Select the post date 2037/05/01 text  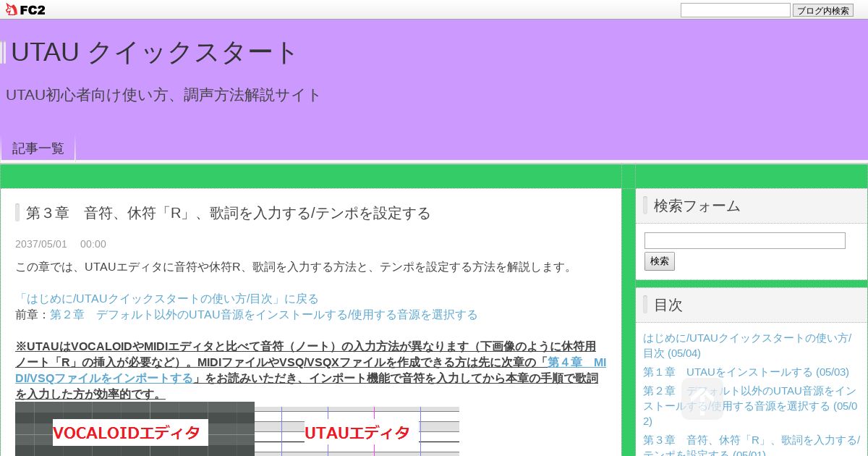pyautogui.click(x=41, y=244)
